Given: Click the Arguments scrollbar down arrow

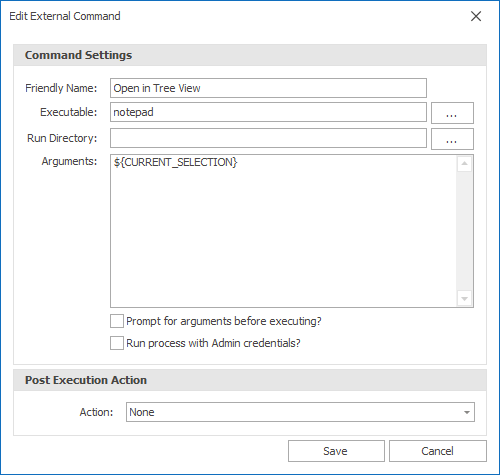Looking at the screenshot, I should pos(464,298).
